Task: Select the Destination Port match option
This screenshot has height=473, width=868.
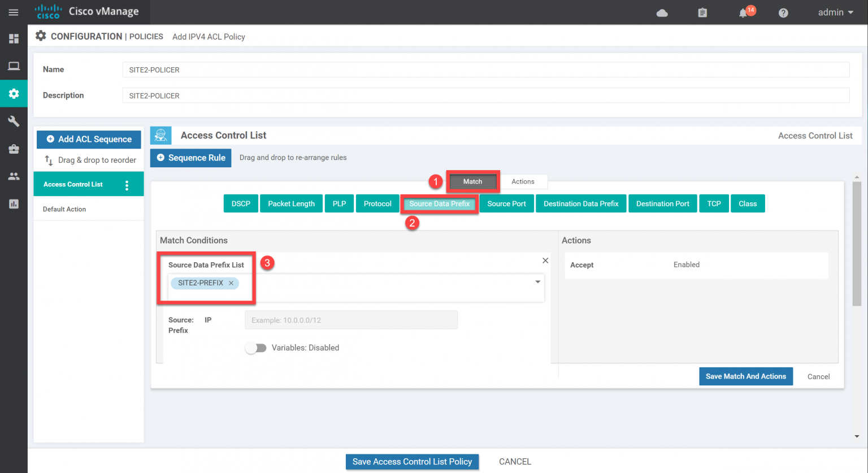Action: click(662, 203)
